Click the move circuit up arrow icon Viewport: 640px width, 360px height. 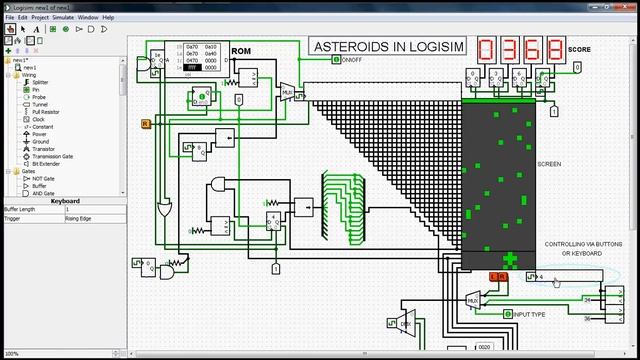click(18, 51)
